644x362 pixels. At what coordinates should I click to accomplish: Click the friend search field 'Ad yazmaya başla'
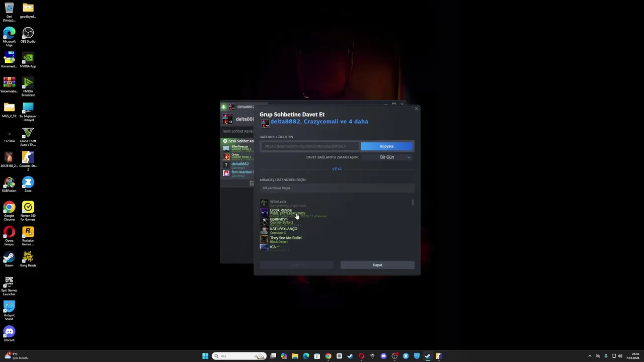(x=337, y=188)
